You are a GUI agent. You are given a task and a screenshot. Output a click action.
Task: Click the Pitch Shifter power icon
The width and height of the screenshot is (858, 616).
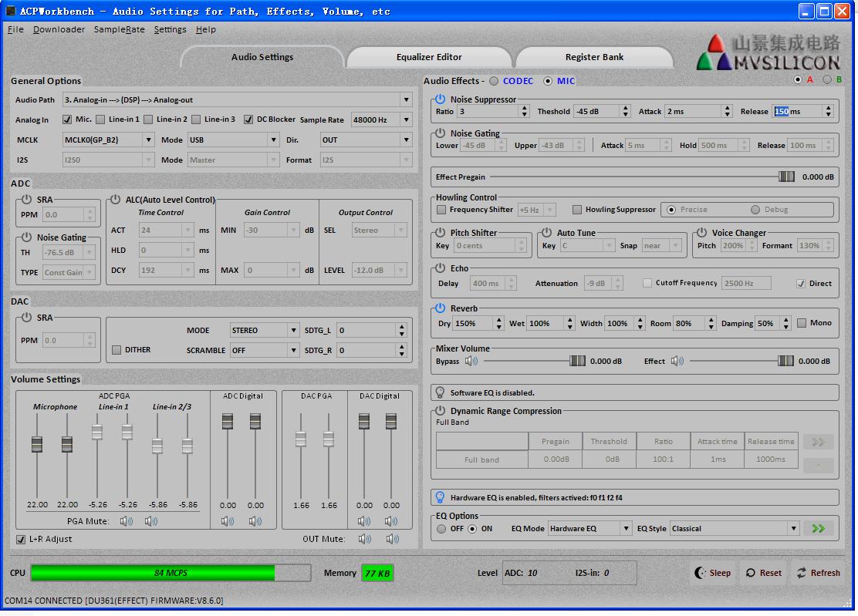440,233
